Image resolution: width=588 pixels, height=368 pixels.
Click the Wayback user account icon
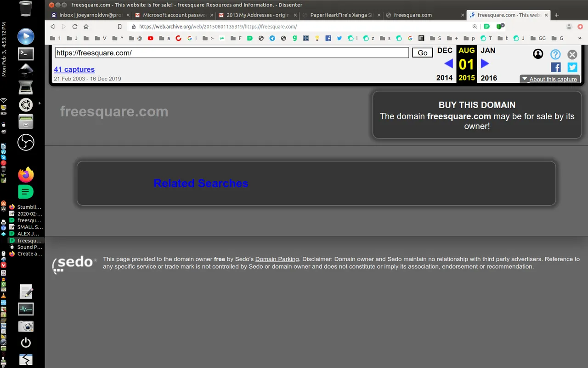(538, 54)
